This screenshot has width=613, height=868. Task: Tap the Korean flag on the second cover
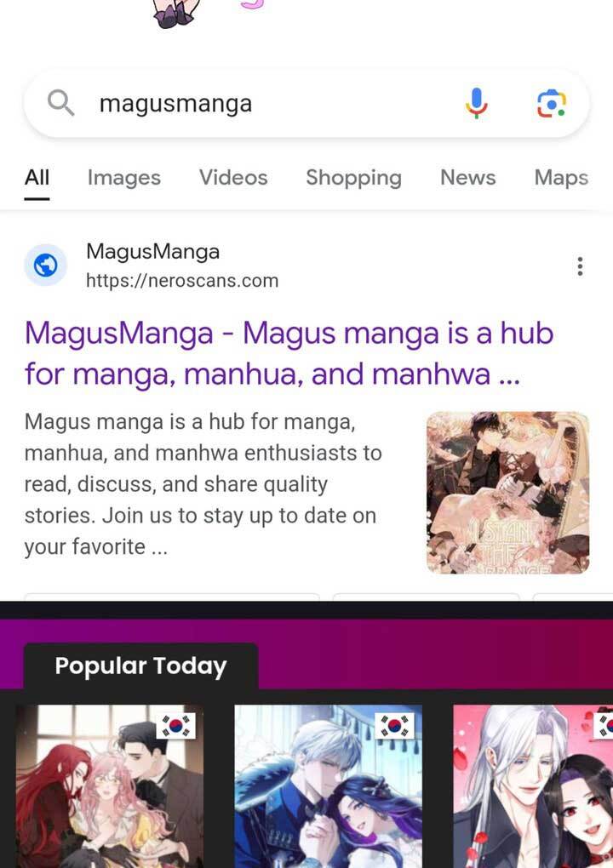[x=394, y=725]
